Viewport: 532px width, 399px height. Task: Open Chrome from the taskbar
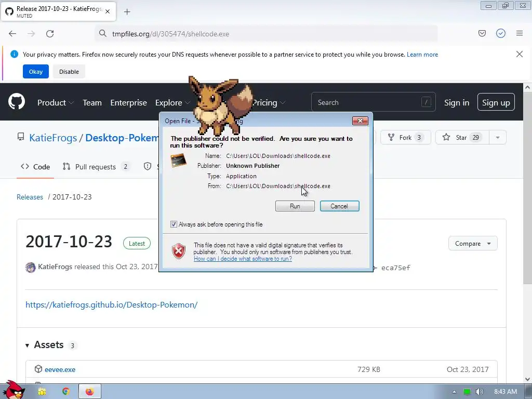[x=66, y=392]
